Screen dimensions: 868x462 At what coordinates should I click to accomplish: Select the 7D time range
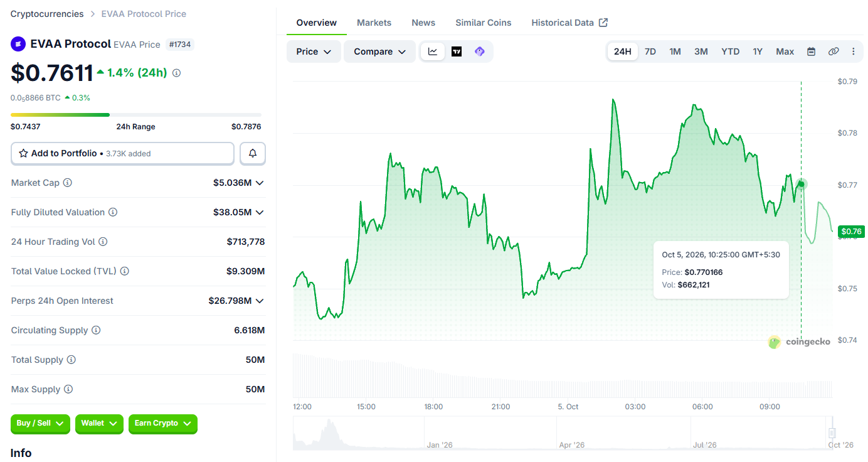tap(650, 51)
